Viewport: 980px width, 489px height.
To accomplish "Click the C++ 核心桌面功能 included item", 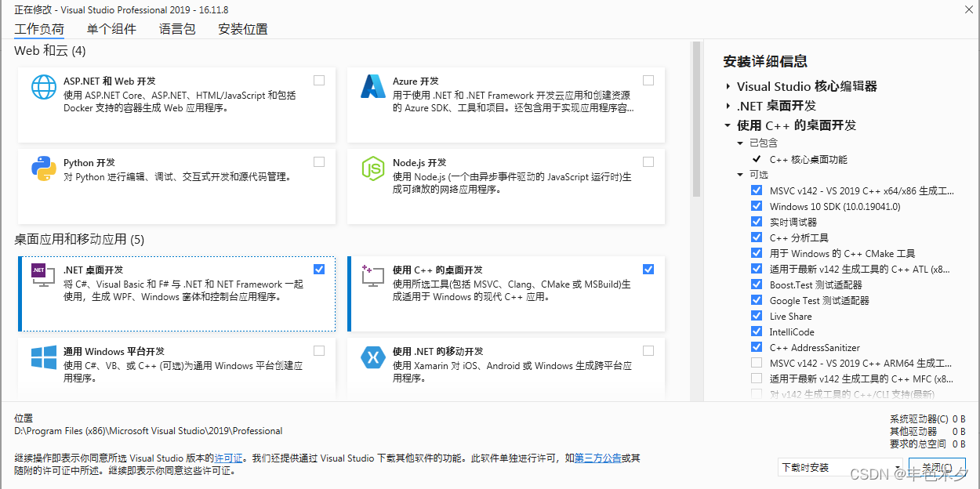I will click(x=808, y=159).
